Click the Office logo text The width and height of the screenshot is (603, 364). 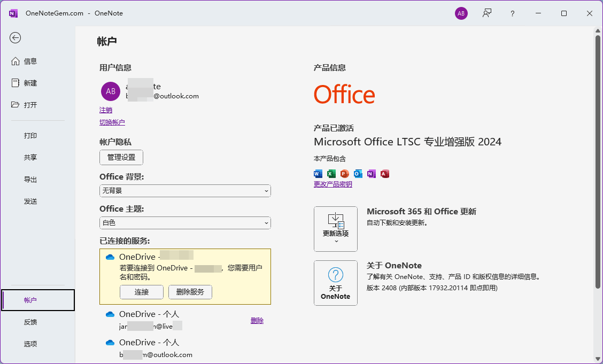[x=344, y=95]
